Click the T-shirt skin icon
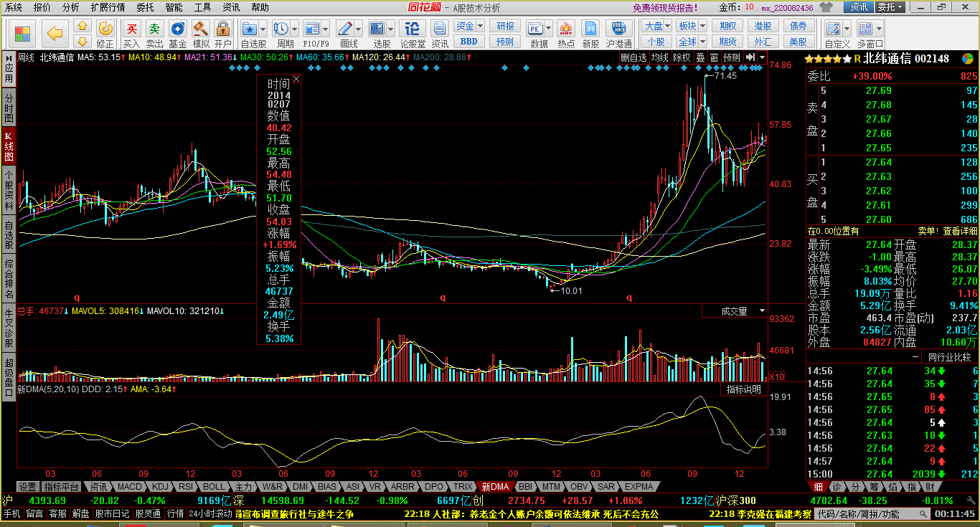Screen dimensions: 980x527 click(x=826, y=7)
